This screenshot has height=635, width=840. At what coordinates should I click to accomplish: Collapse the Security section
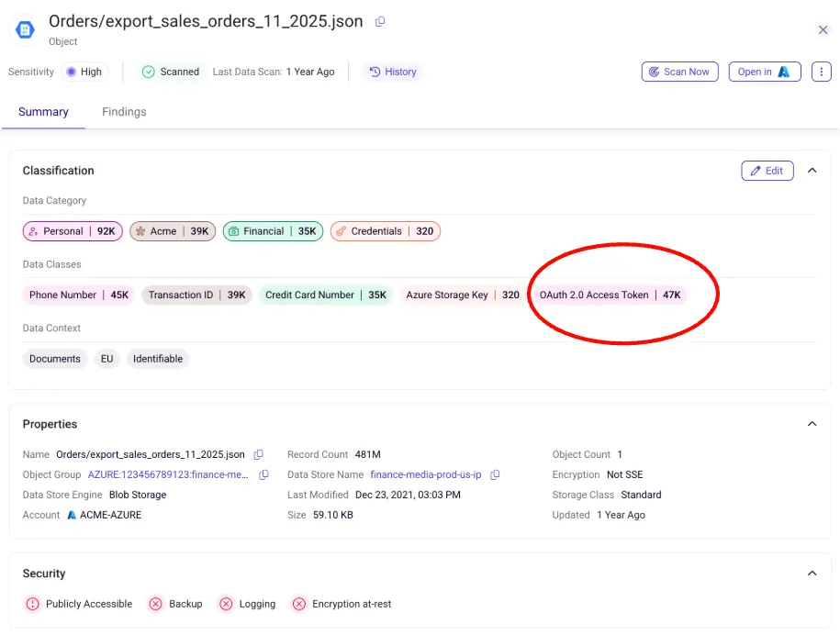812,574
